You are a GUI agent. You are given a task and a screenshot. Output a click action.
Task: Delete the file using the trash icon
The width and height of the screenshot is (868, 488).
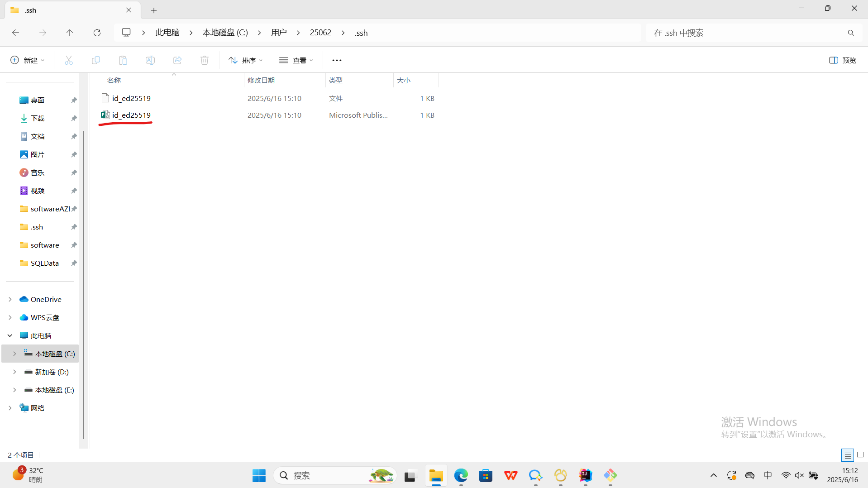[x=204, y=60]
